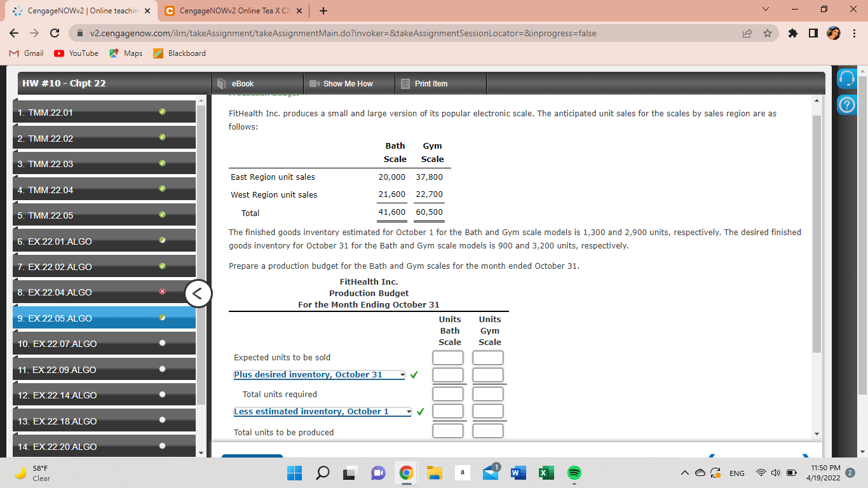Click the volume control in the system tray

(776, 473)
